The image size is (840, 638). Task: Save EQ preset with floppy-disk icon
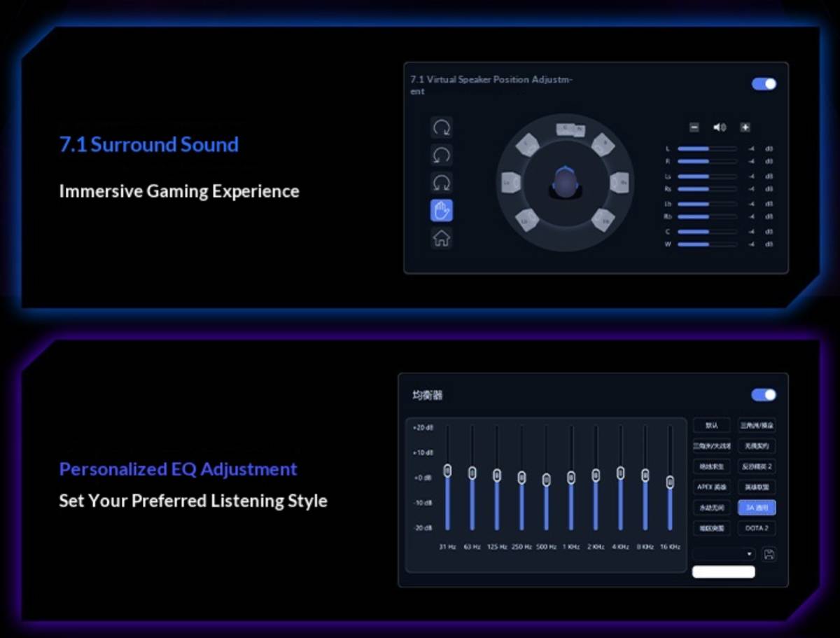point(769,555)
